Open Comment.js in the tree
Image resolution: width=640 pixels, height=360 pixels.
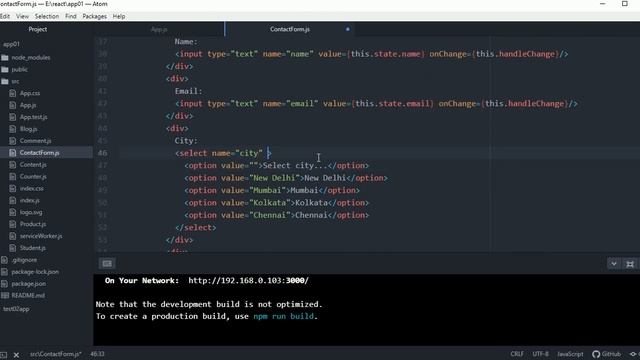(x=36, y=141)
